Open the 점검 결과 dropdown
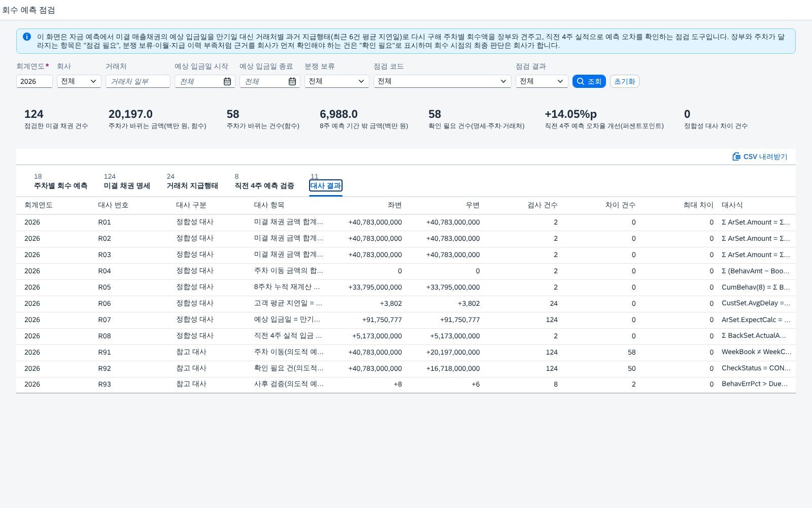 (542, 81)
